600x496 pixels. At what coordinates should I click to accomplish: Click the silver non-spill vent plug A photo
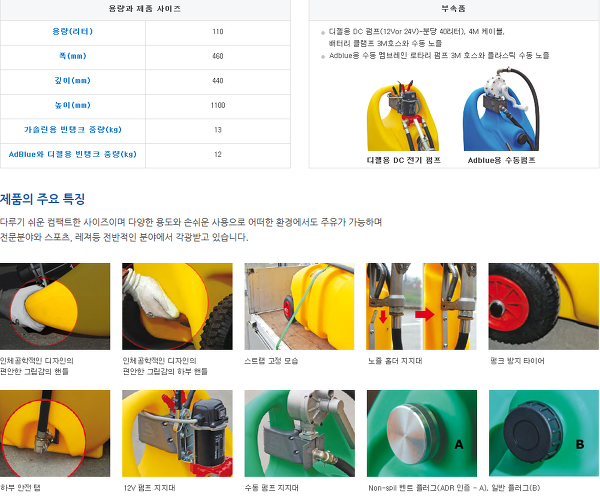422,433
